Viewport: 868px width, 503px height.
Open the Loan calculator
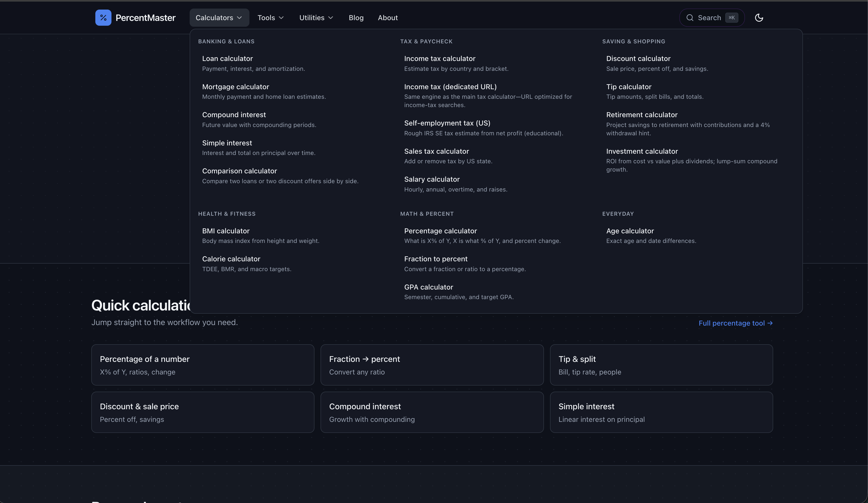pyautogui.click(x=227, y=58)
